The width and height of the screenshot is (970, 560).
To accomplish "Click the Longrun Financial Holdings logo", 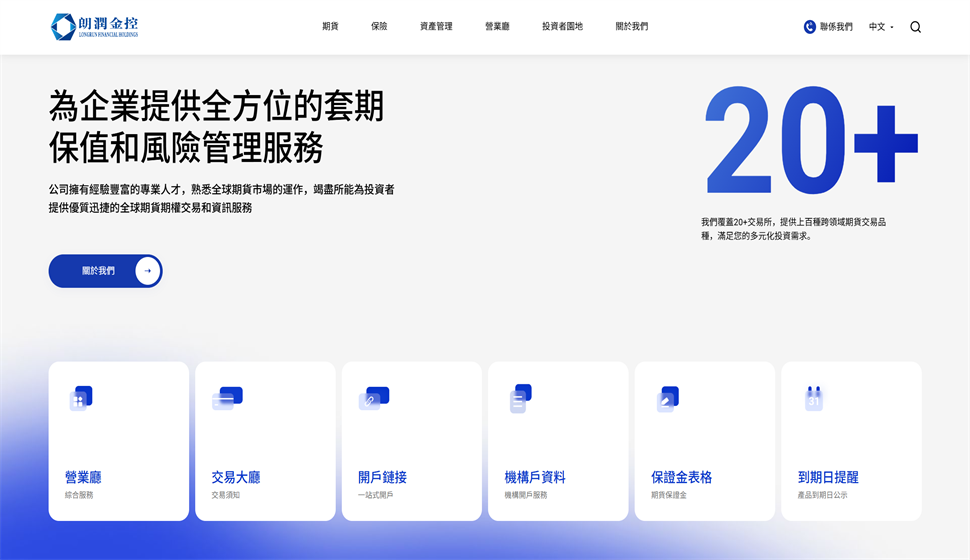I will point(95,27).
